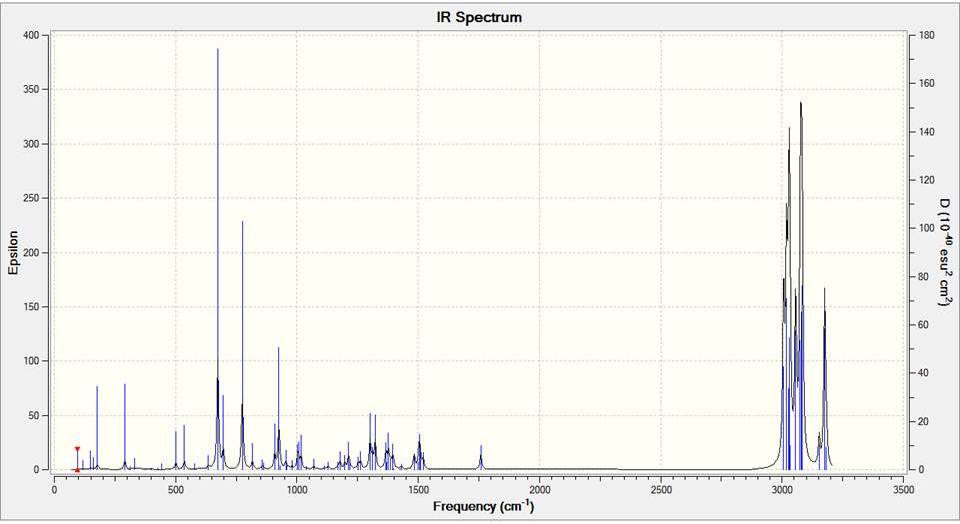Click the 180 tick on right D axis

(x=926, y=36)
